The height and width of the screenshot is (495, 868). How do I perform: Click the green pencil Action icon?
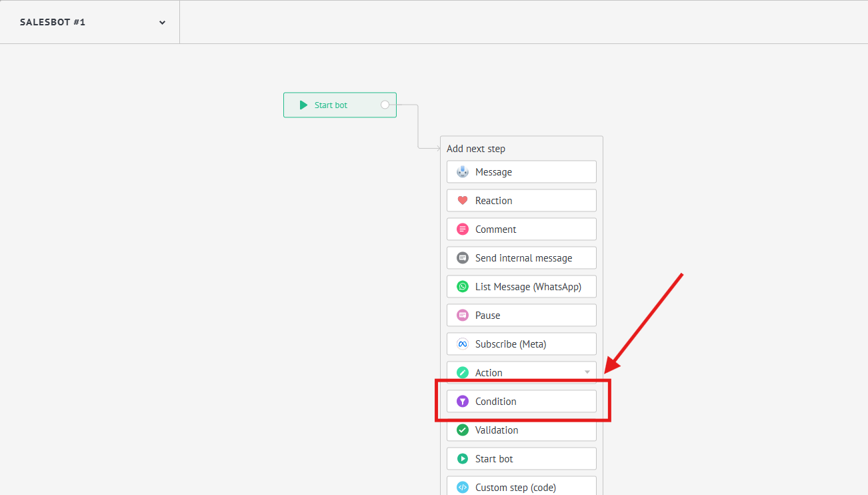tap(462, 373)
